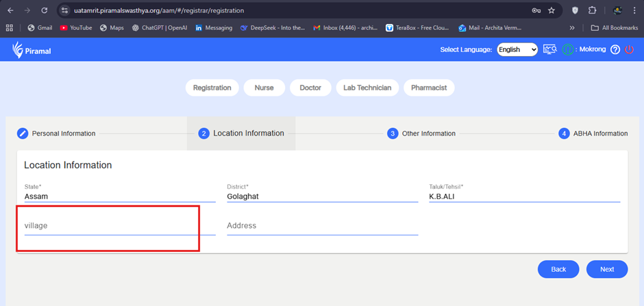Jump to ABHA Information step
644x306 pixels.
(593, 133)
